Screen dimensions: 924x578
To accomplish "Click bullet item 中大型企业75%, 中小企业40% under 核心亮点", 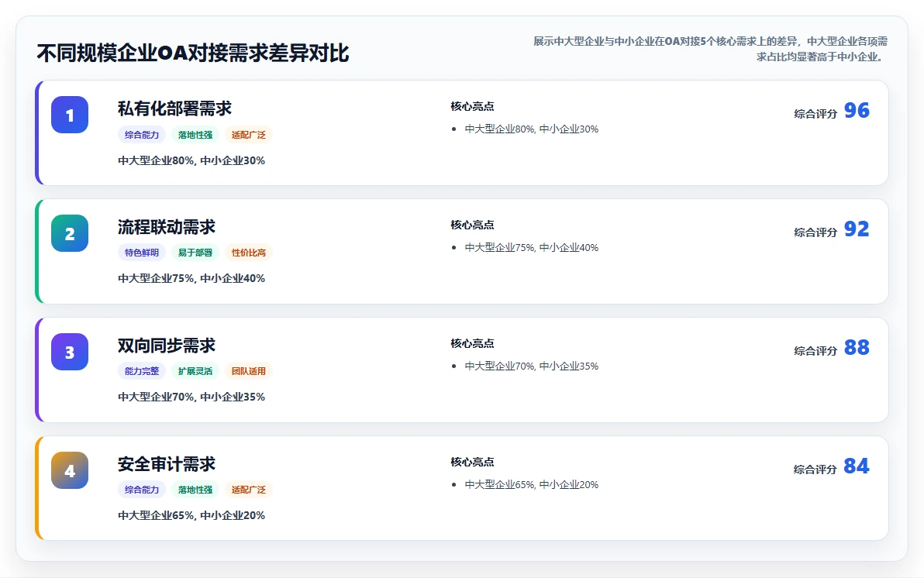I will click(532, 247).
